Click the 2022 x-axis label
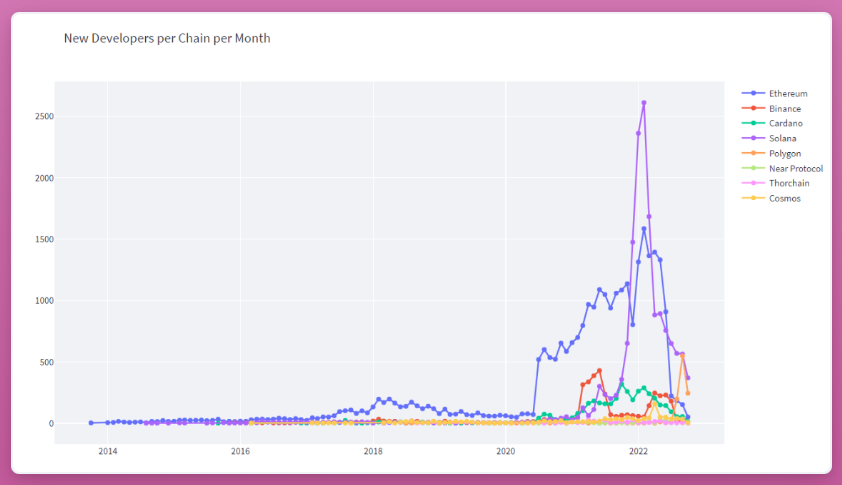Screen dimensions: 842x485 pos(638,451)
